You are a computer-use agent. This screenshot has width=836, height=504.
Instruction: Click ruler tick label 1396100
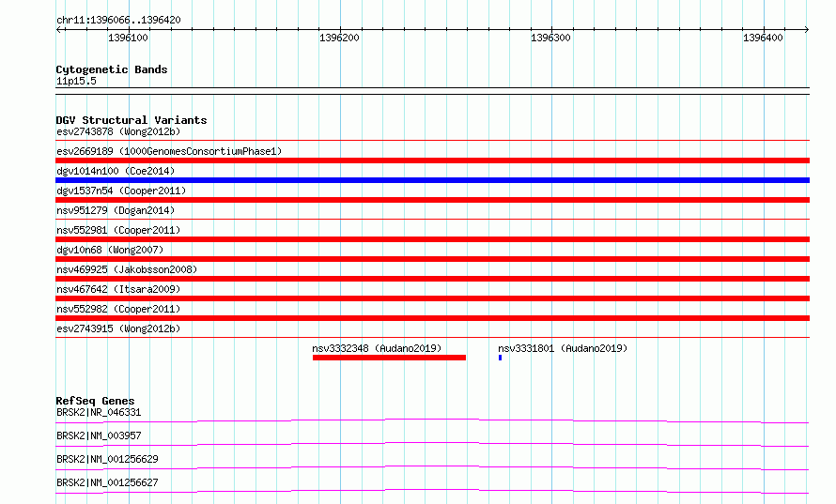click(x=128, y=38)
